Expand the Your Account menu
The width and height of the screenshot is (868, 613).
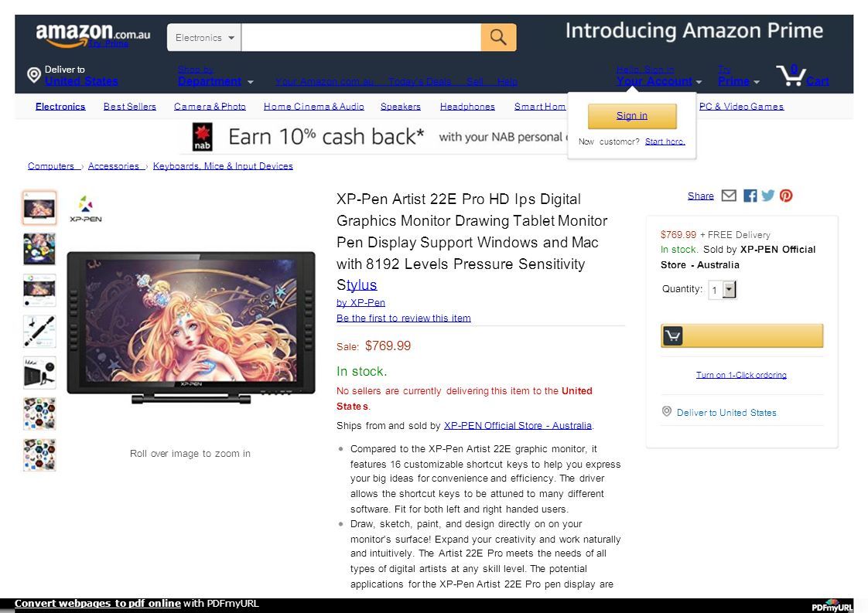click(659, 81)
